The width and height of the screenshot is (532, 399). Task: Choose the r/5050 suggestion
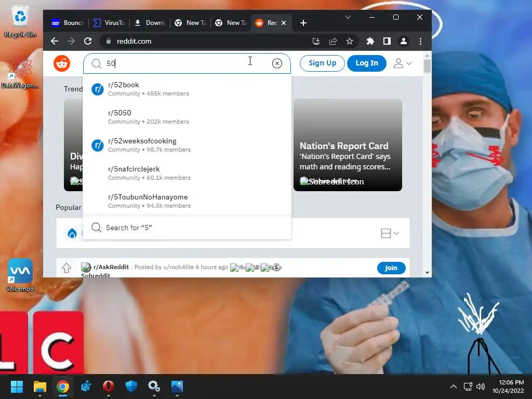click(187, 117)
